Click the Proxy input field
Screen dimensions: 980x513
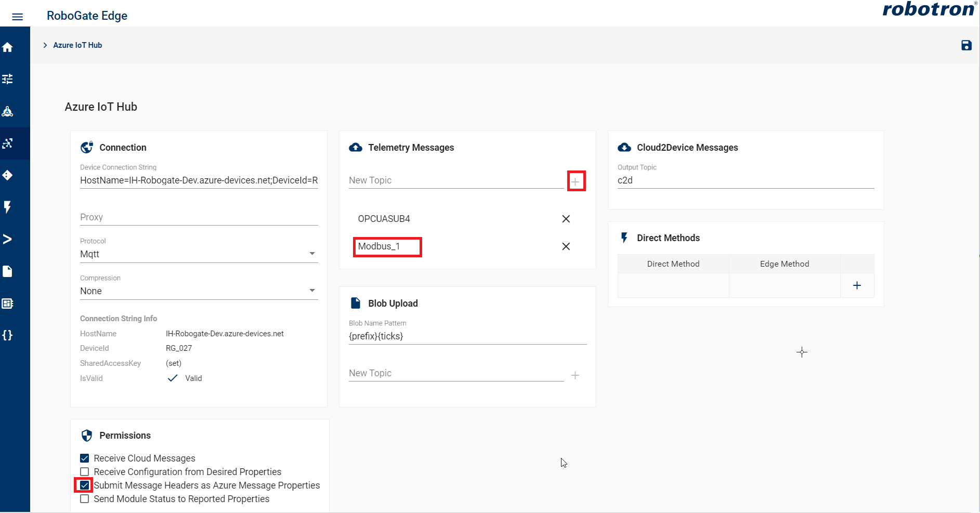[199, 217]
